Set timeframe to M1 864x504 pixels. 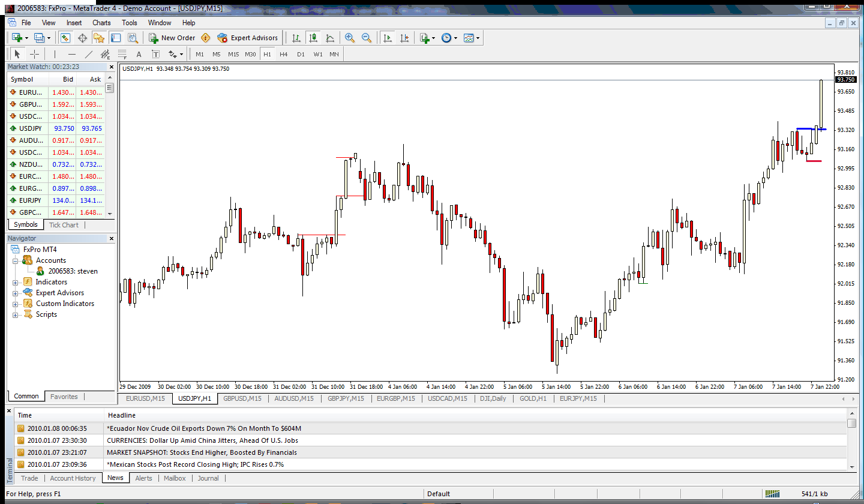200,54
